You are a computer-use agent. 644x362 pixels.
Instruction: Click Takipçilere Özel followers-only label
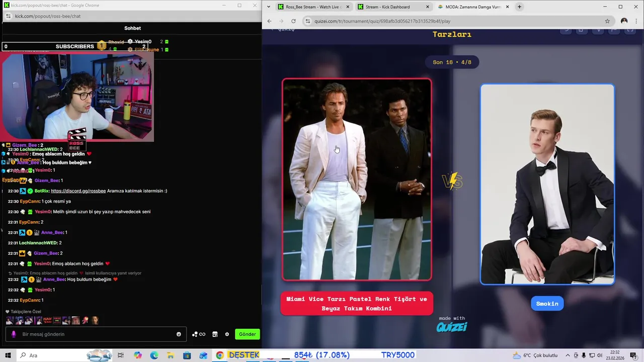23,312
